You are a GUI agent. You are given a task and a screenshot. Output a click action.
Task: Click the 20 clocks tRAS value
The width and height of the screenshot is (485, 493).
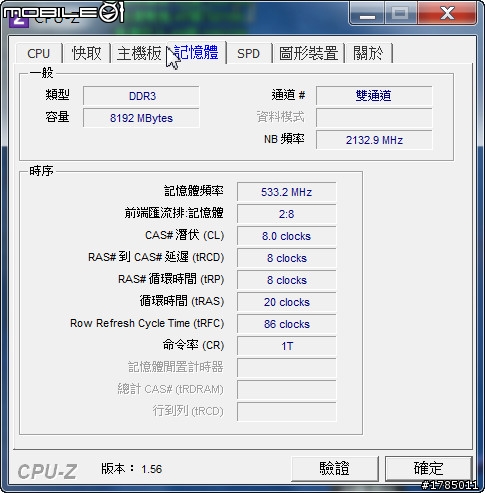(287, 302)
